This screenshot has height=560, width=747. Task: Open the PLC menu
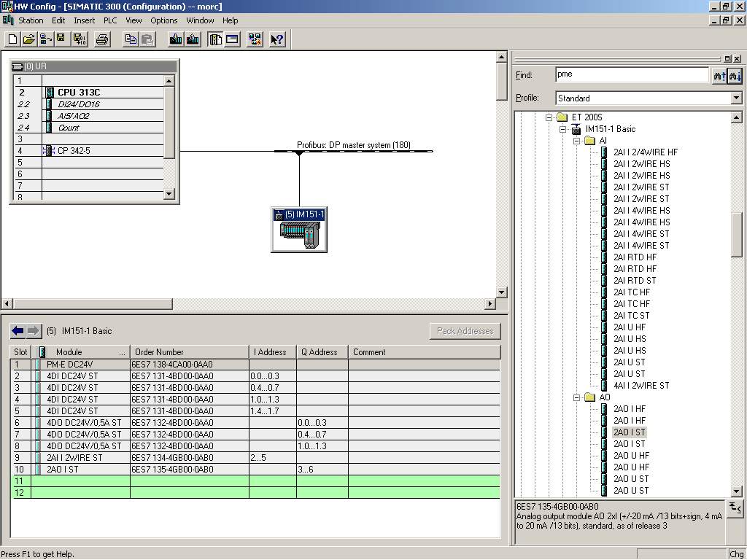click(x=110, y=20)
